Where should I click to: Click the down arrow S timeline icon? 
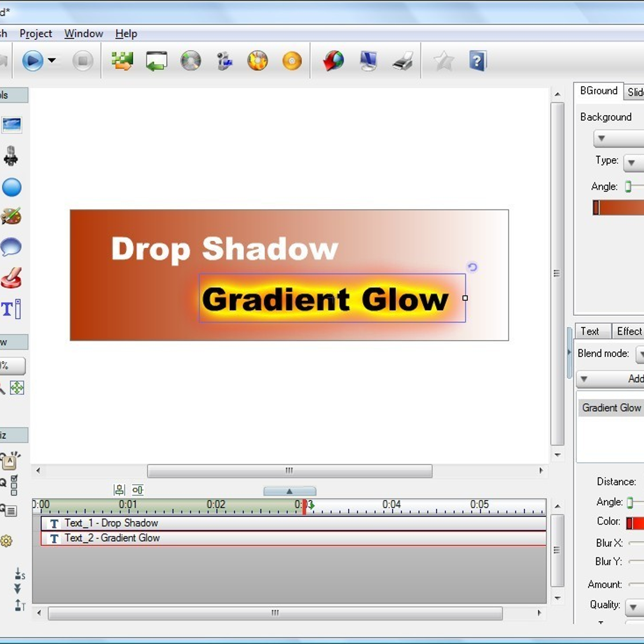(19, 574)
